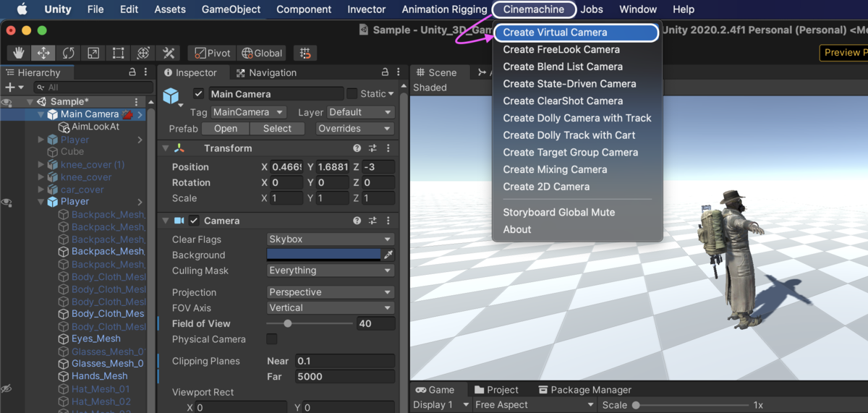Toggle Main Camera active checkbox

(198, 94)
